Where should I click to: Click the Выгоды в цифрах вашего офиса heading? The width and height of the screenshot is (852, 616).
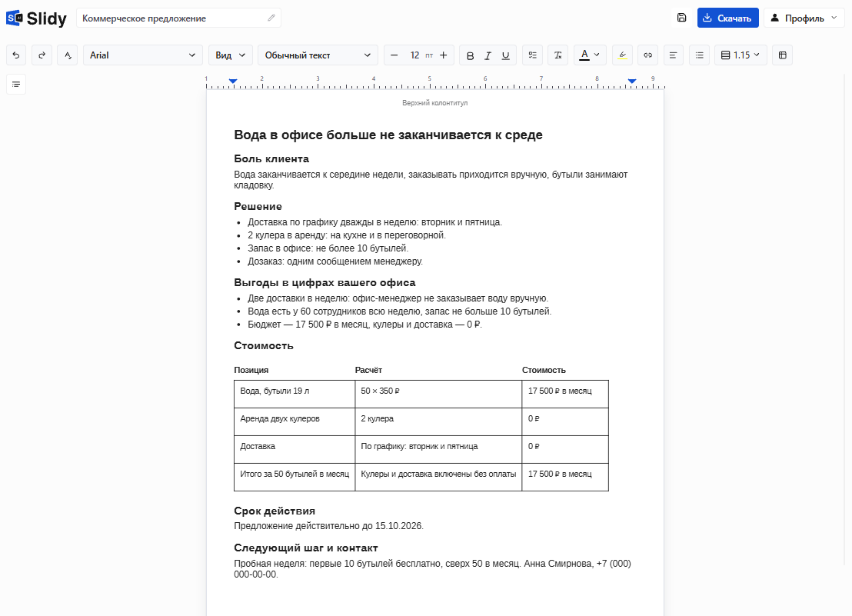[324, 282]
